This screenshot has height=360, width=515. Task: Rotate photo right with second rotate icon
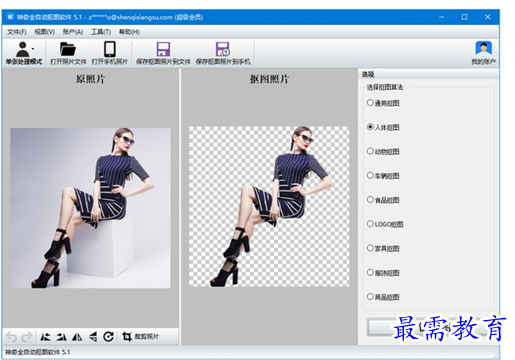[x=61, y=337]
